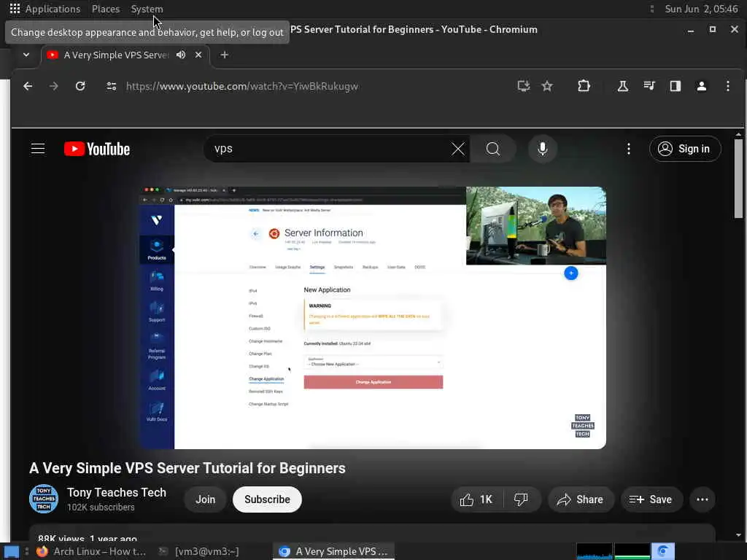Install app icon in address bar
This screenshot has width=747, height=560.
tap(524, 86)
